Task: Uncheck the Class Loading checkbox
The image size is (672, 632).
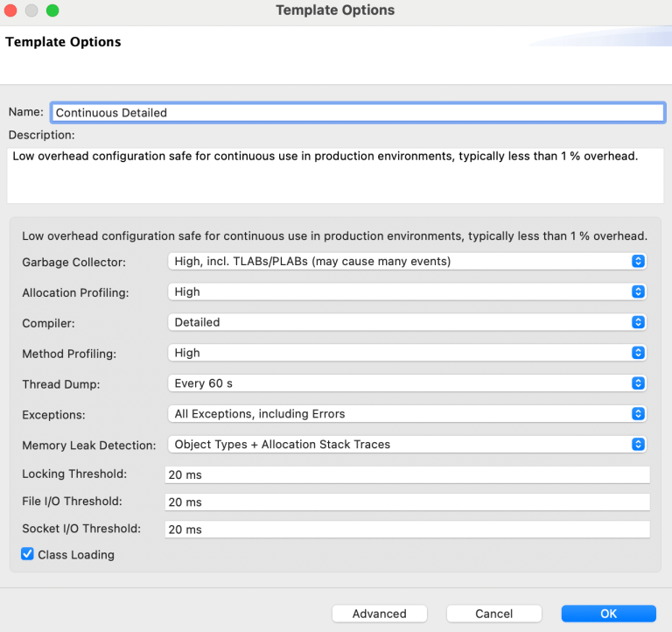Action: tap(27, 554)
